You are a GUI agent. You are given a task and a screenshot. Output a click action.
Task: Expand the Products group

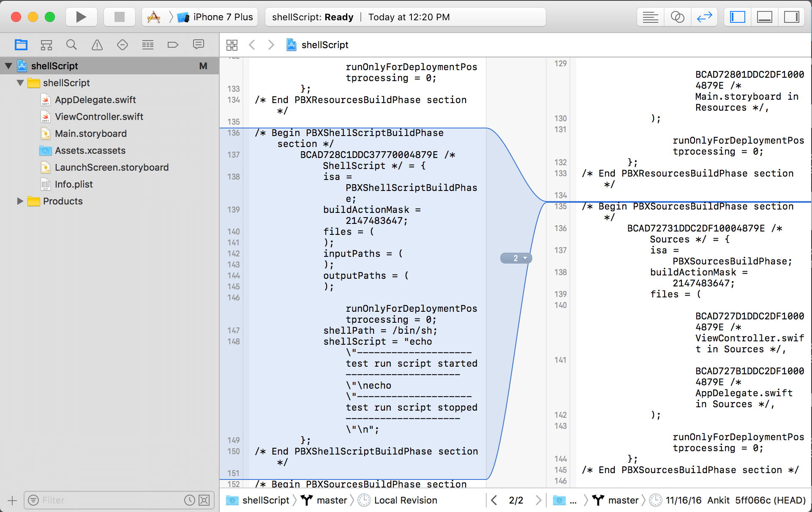(20, 201)
